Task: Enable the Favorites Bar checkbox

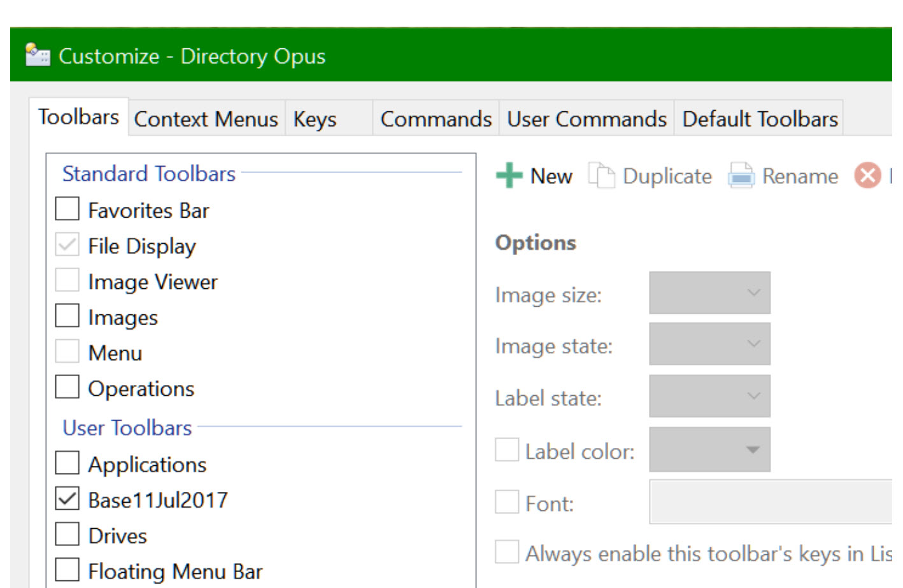Action: tap(68, 209)
